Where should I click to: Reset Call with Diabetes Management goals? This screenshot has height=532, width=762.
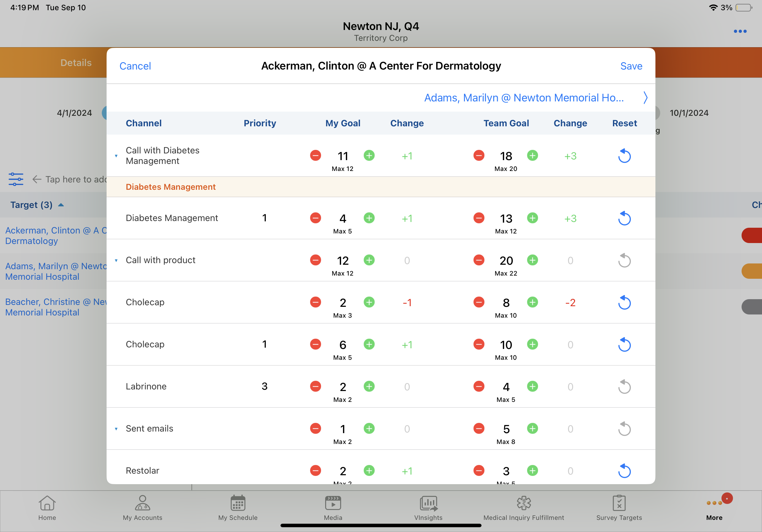click(624, 156)
